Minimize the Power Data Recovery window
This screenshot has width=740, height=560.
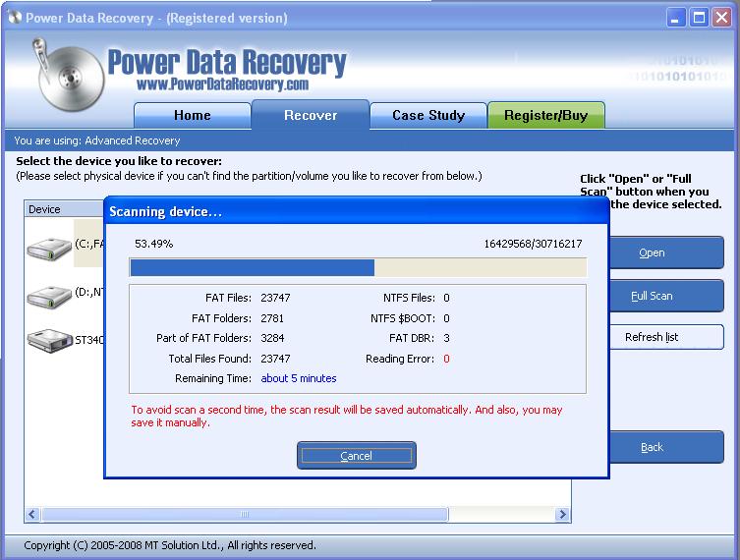tap(676, 19)
